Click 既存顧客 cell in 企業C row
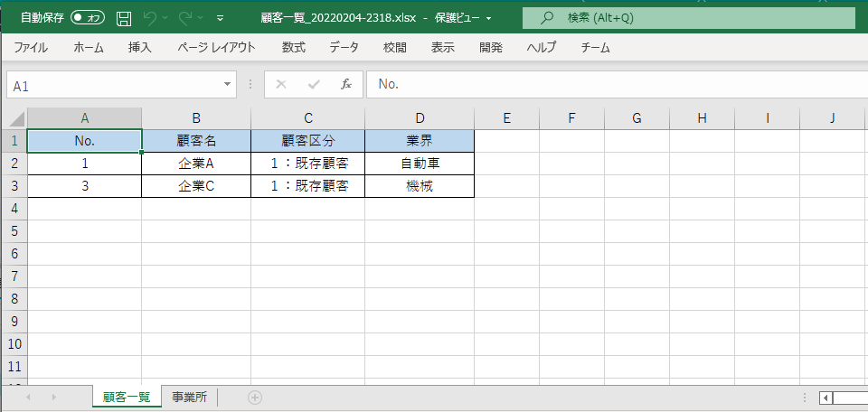 pyautogui.click(x=308, y=186)
